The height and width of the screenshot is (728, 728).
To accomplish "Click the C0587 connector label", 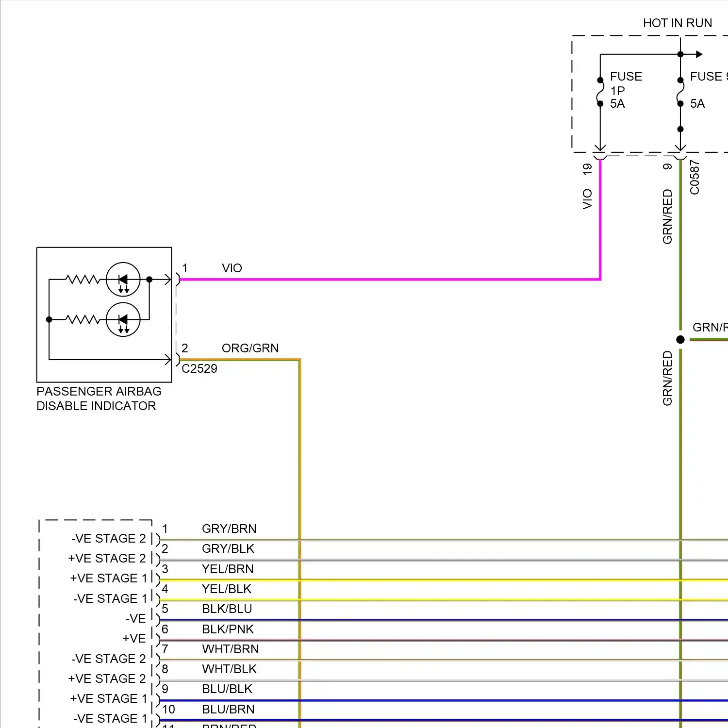I will (695, 177).
